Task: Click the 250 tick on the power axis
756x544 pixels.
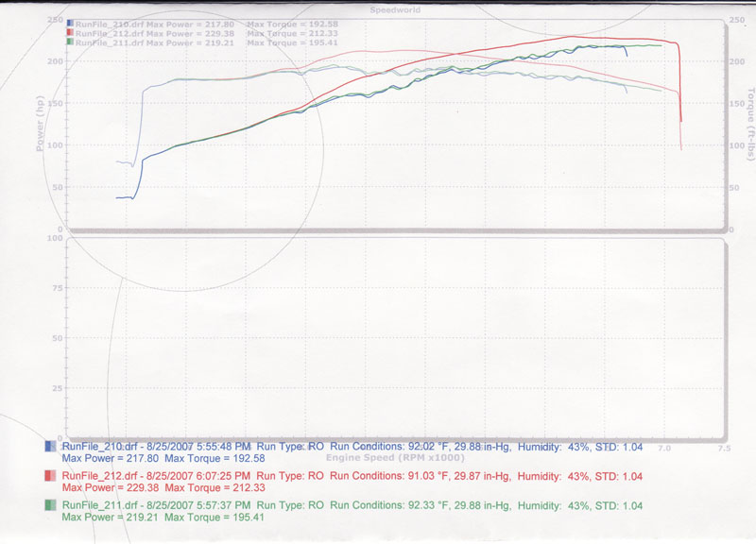Action: (55, 20)
